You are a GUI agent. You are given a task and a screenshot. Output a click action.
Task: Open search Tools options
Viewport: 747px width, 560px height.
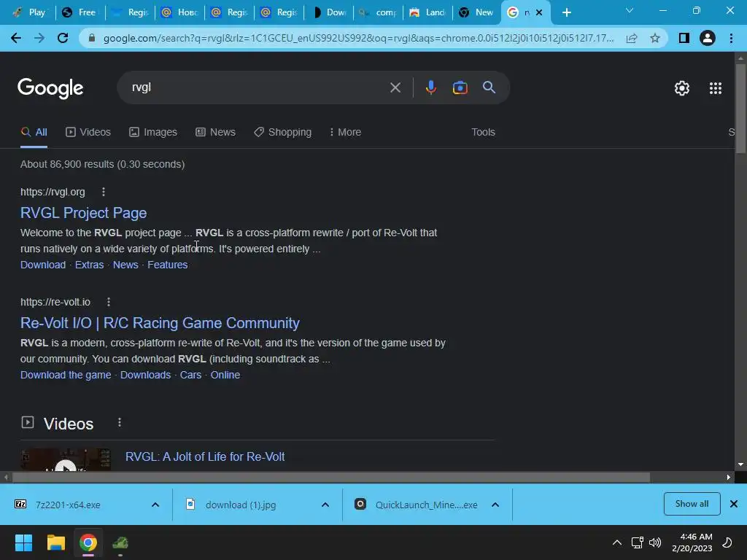point(483,132)
